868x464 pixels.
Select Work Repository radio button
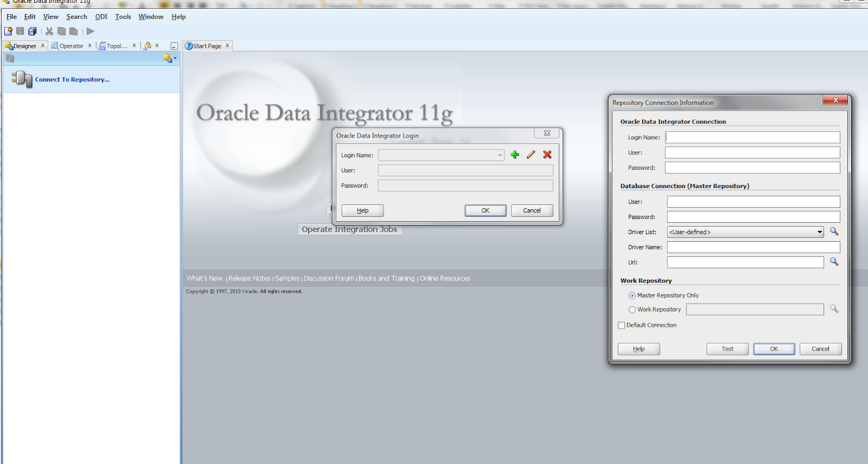click(x=632, y=310)
